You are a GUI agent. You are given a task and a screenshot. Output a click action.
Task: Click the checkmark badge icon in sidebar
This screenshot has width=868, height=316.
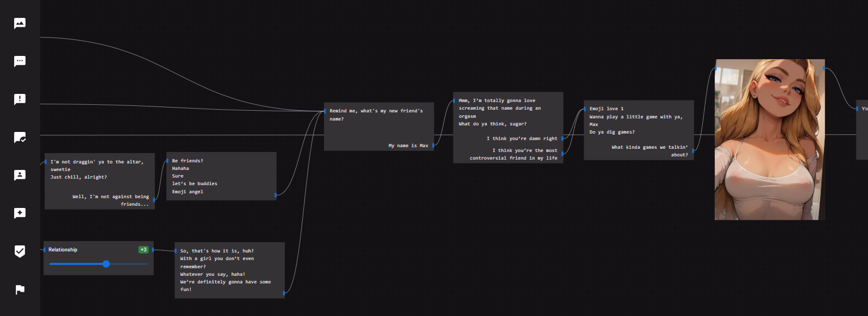[x=20, y=251]
